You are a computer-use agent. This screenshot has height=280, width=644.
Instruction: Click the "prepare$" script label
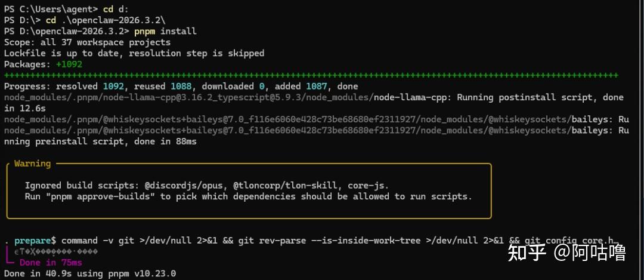[x=35, y=240]
